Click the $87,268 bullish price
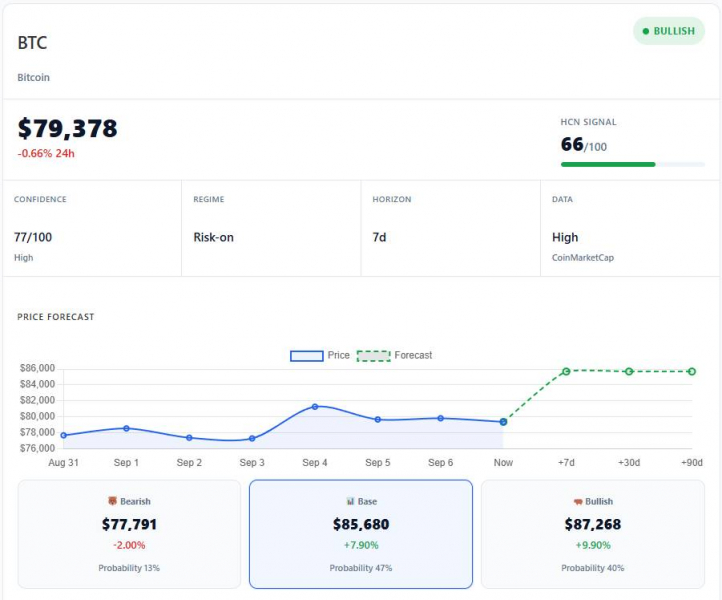The image size is (722, 600). coord(593,524)
